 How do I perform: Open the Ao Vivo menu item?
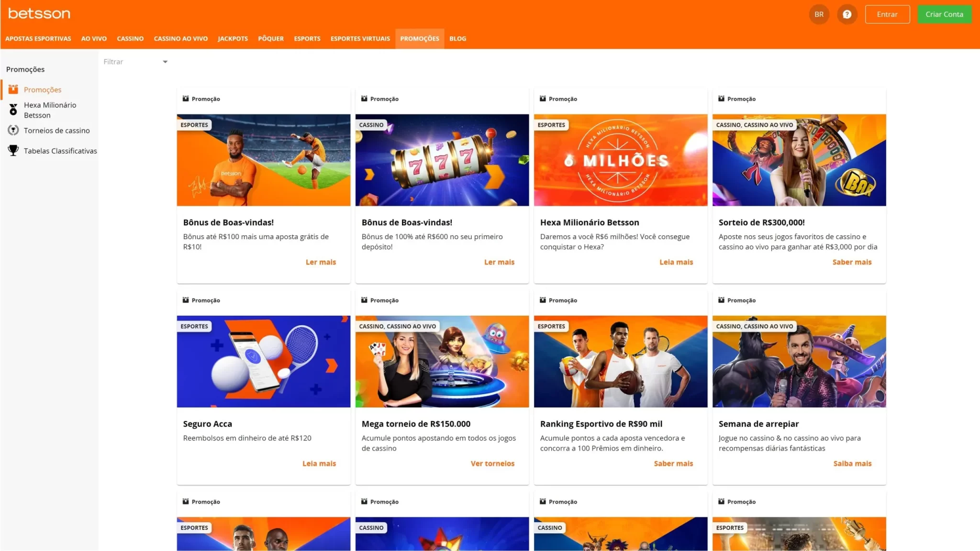(94, 39)
